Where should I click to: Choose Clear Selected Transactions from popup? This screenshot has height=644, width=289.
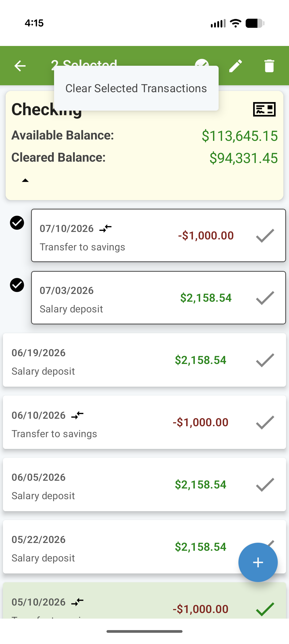point(136,88)
